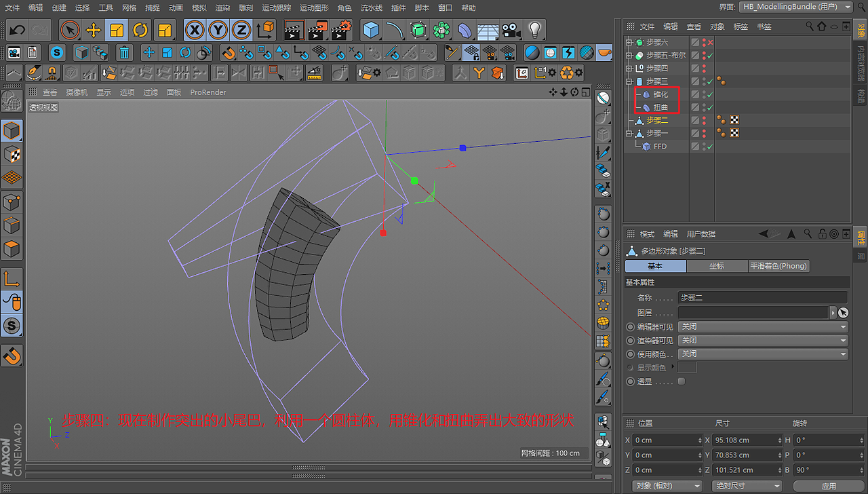Toggle the green enable check for 扭曲
The image size is (868, 494).
(710, 107)
